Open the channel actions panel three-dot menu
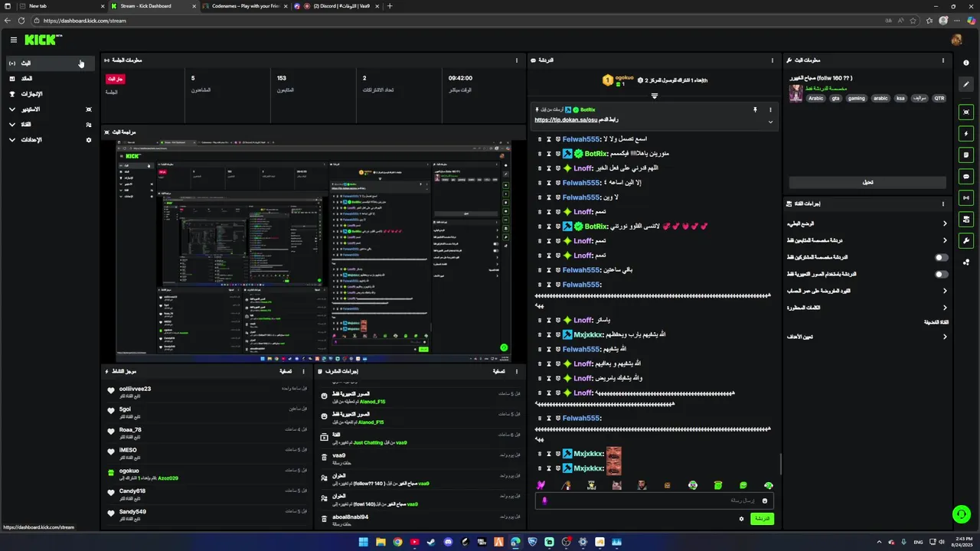The image size is (980, 551). [x=943, y=204]
